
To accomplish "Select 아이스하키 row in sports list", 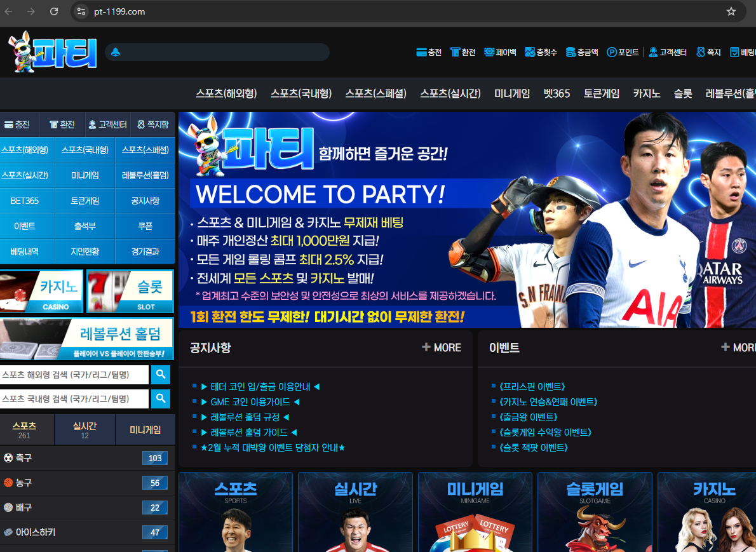I will tap(87, 532).
